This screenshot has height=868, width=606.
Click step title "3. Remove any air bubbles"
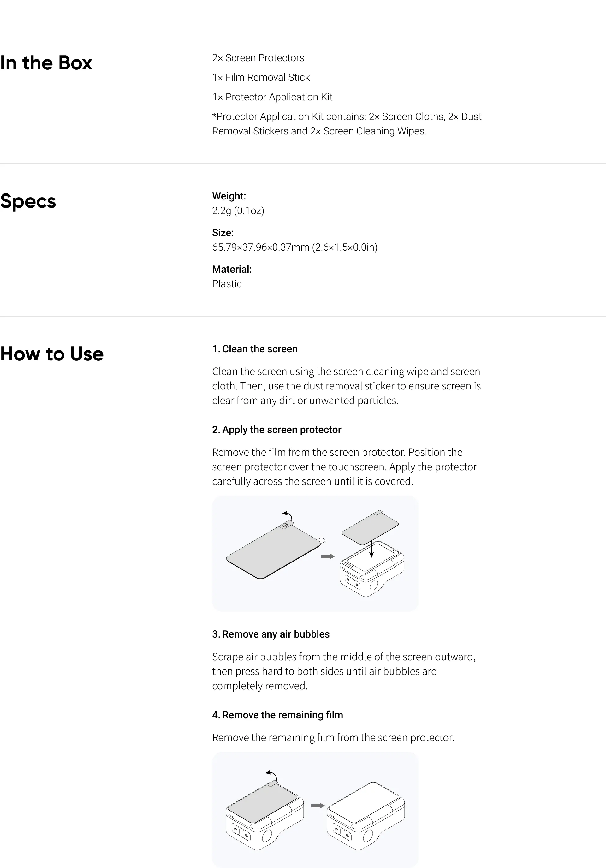[271, 634]
